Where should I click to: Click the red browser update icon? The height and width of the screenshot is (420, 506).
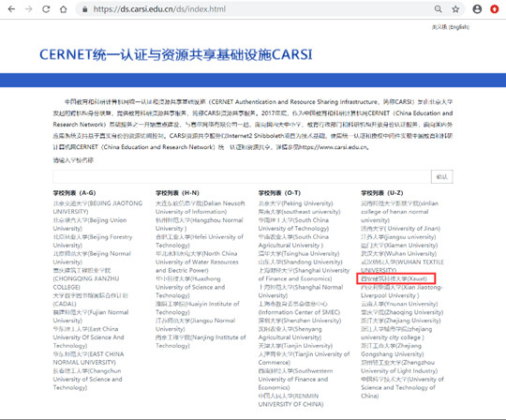tap(494, 9)
